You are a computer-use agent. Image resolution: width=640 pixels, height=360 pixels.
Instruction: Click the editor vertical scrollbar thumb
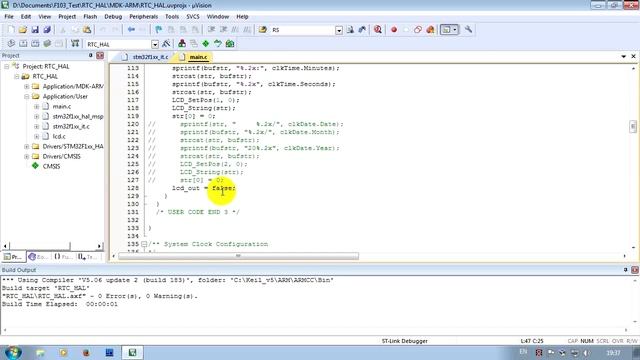click(633, 127)
